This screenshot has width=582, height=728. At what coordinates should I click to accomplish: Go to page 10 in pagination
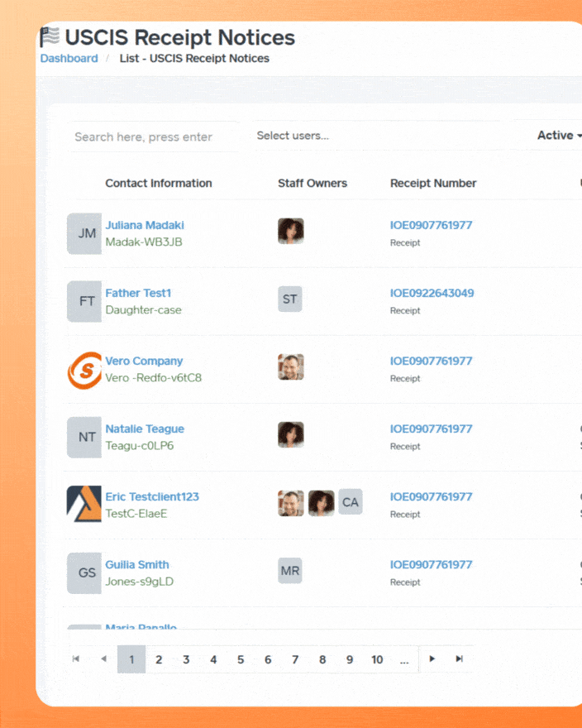pyautogui.click(x=377, y=659)
